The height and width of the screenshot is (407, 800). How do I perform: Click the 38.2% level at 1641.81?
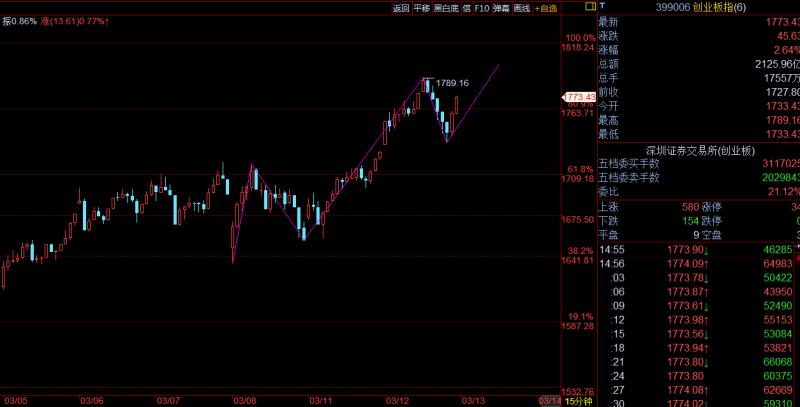pos(580,256)
